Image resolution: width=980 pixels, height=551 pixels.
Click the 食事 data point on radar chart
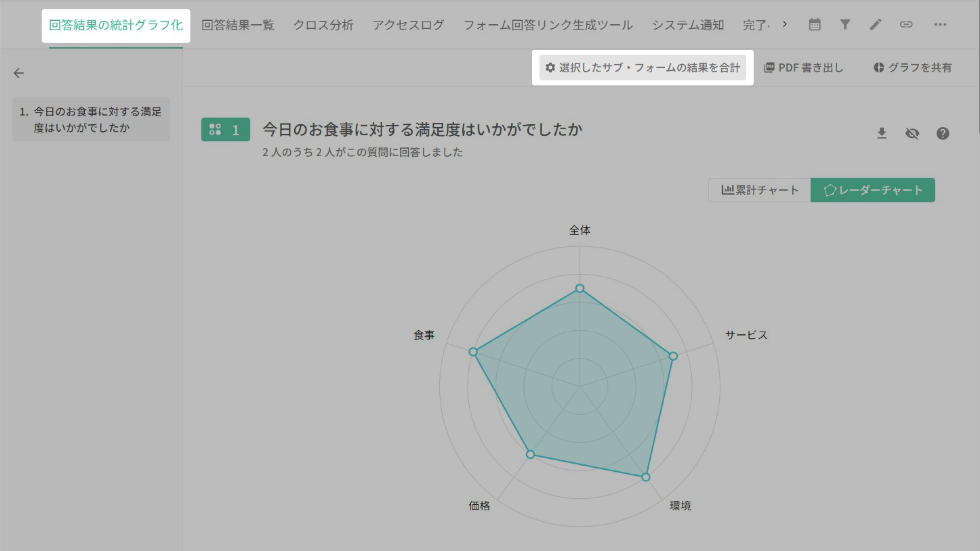click(473, 352)
